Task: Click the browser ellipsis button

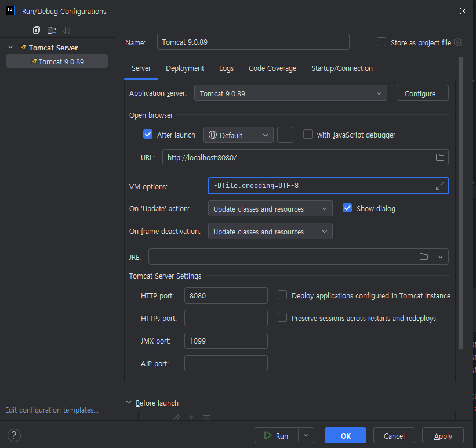Action: click(285, 135)
